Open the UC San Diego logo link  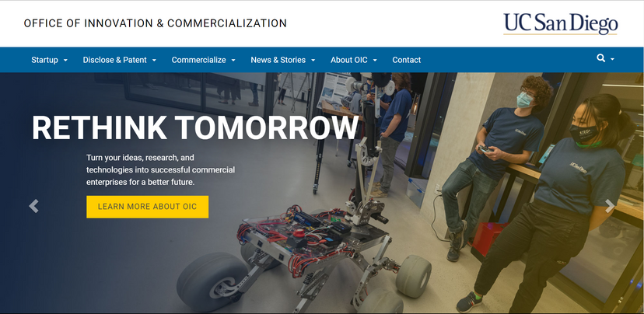click(561, 24)
